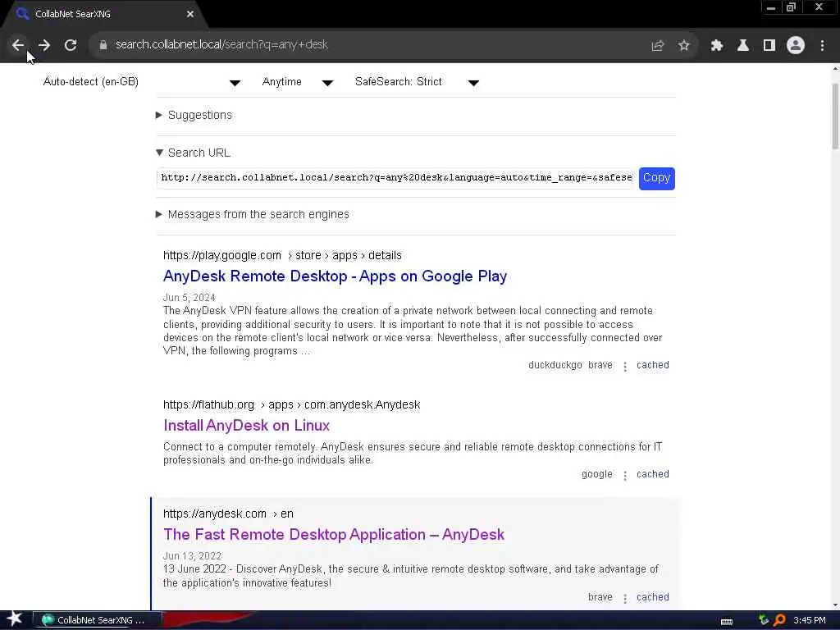Open the Chrome three-dot menu
Viewport: 840px width, 630px height.
(822, 46)
